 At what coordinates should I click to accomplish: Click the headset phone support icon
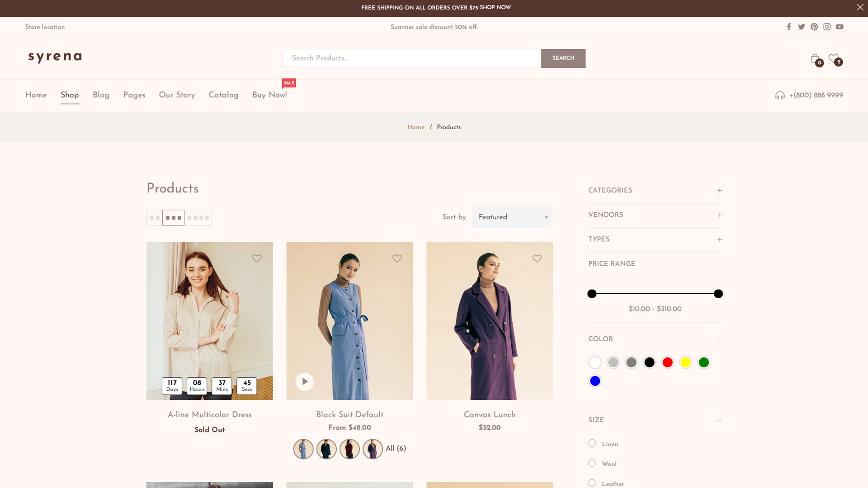click(780, 95)
